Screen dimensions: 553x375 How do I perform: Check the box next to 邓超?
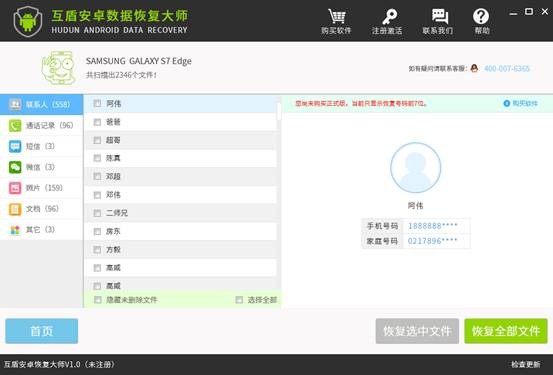click(97, 176)
